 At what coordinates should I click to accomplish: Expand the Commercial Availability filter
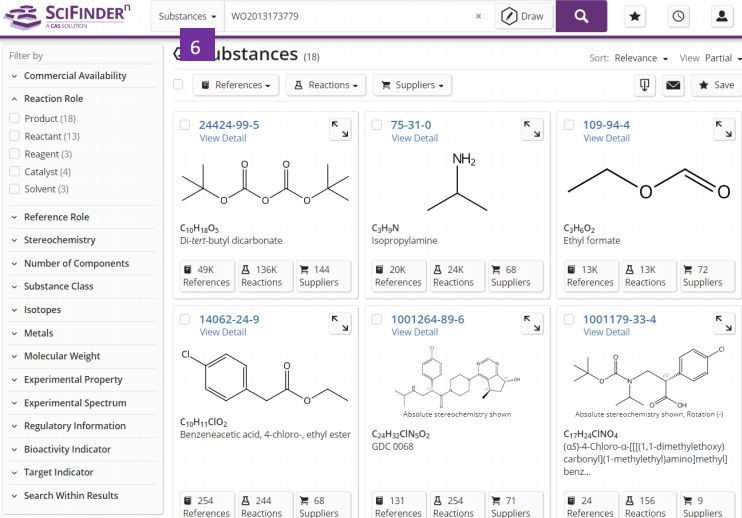click(75, 76)
